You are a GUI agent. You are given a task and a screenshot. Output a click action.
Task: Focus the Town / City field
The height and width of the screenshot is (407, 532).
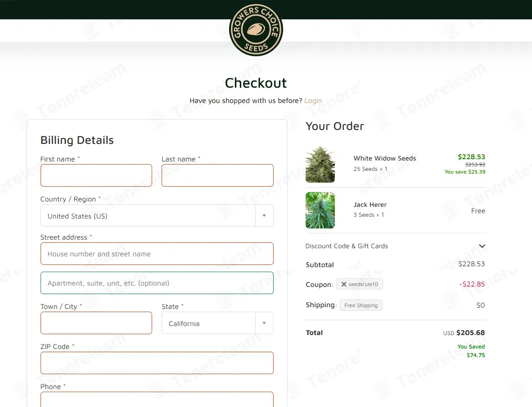click(96, 323)
